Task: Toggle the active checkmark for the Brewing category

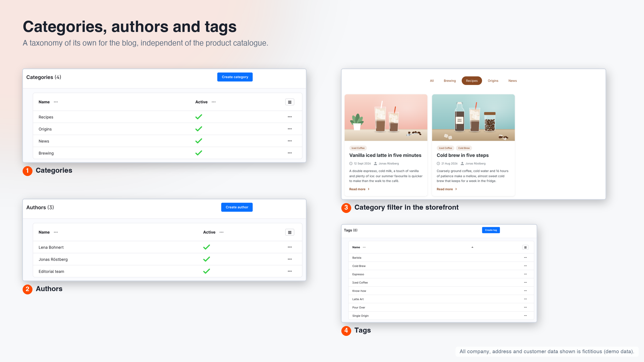Action: [x=199, y=153]
